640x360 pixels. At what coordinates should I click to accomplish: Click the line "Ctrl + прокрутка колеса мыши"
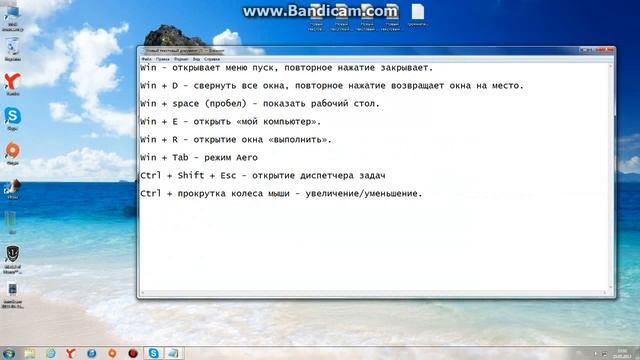[281, 193]
